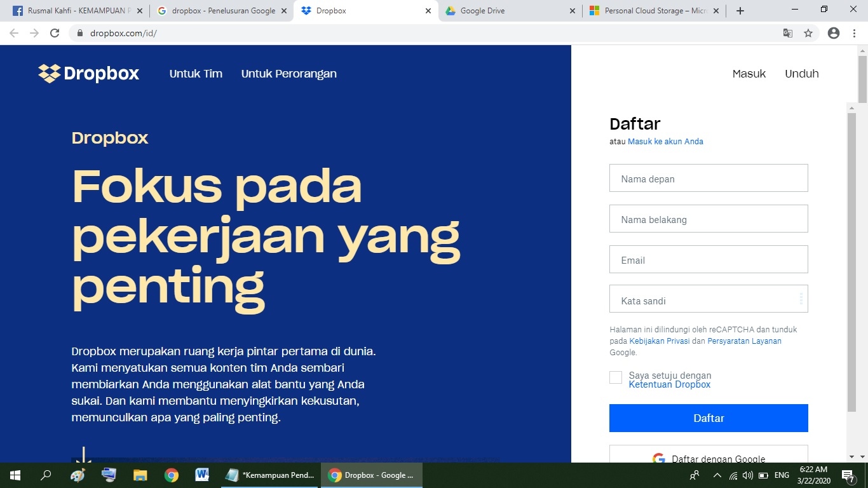Open a new browser tab
The image size is (868, 488).
pyautogui.click(x=740, y=11)
